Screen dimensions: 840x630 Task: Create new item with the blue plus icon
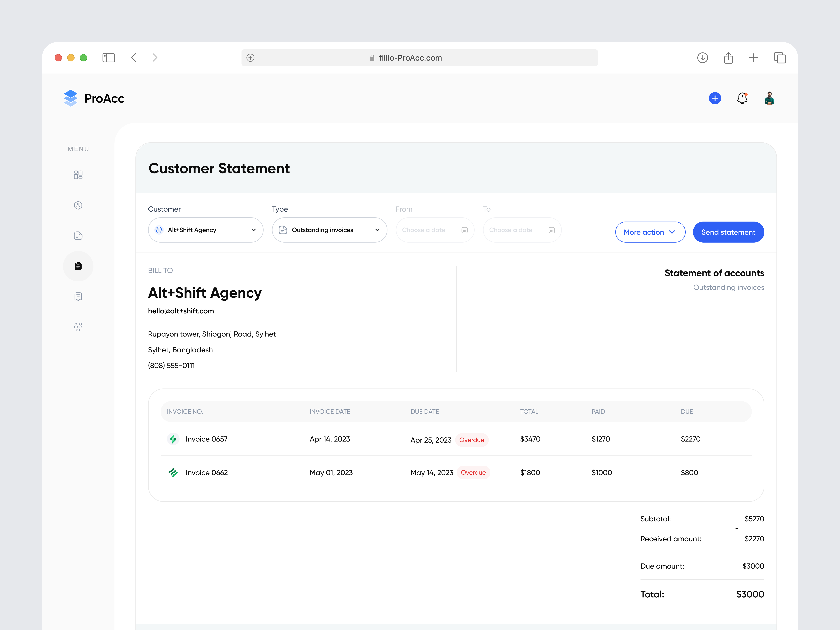pos(715,98)
